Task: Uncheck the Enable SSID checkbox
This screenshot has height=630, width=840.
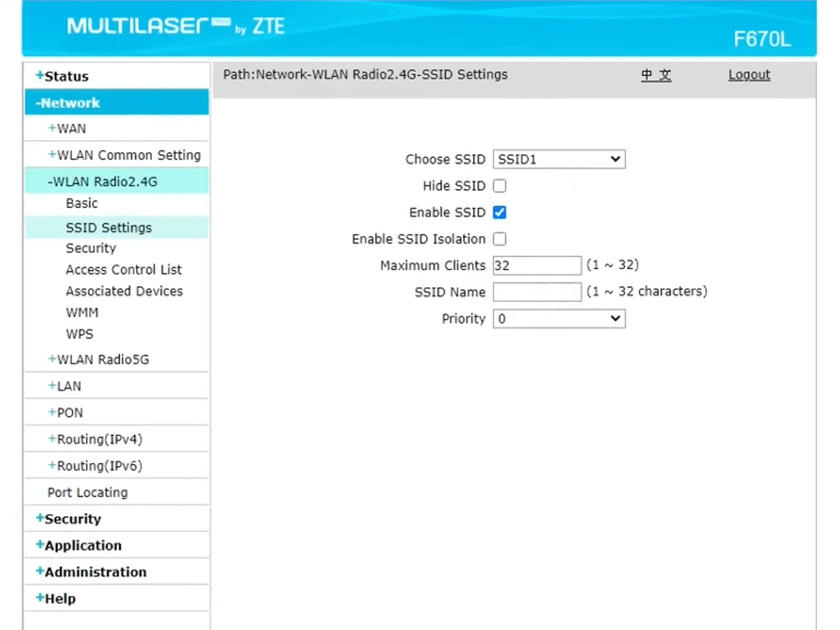Action: 500,212
